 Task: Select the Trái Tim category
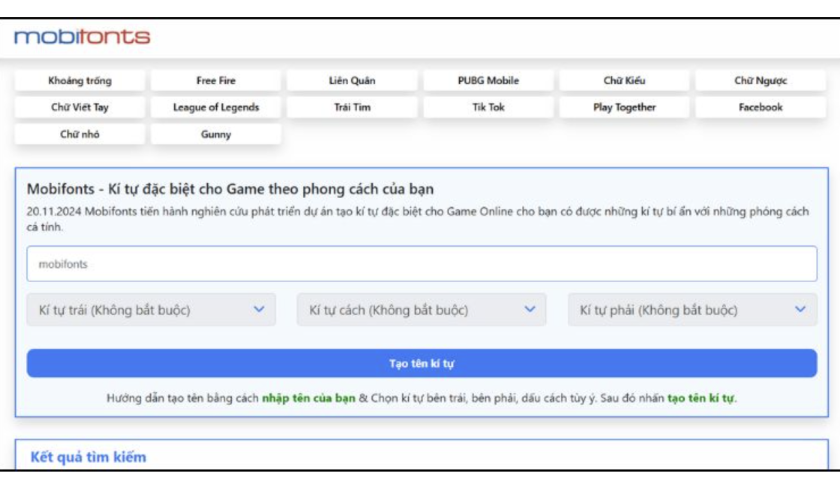click(352, 107)
